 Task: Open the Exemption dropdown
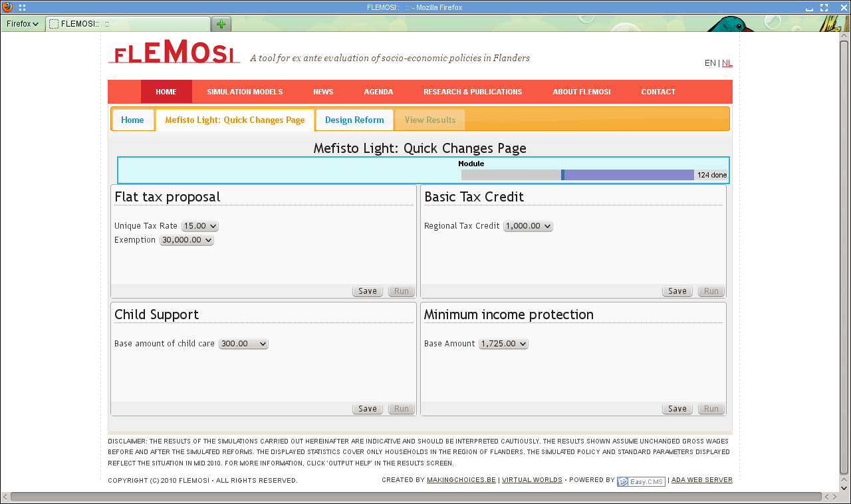186,240
